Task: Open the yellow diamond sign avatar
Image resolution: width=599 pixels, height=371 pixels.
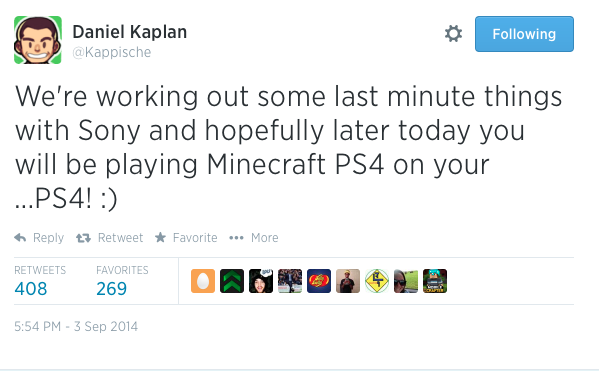Action: (377, 281)
